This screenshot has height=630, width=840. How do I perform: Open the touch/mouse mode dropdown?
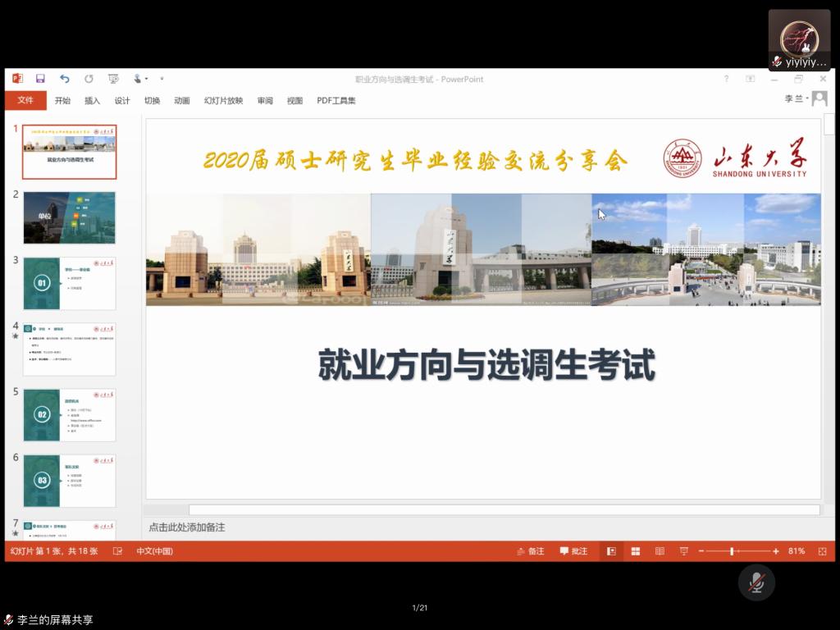tap(140, 79)
